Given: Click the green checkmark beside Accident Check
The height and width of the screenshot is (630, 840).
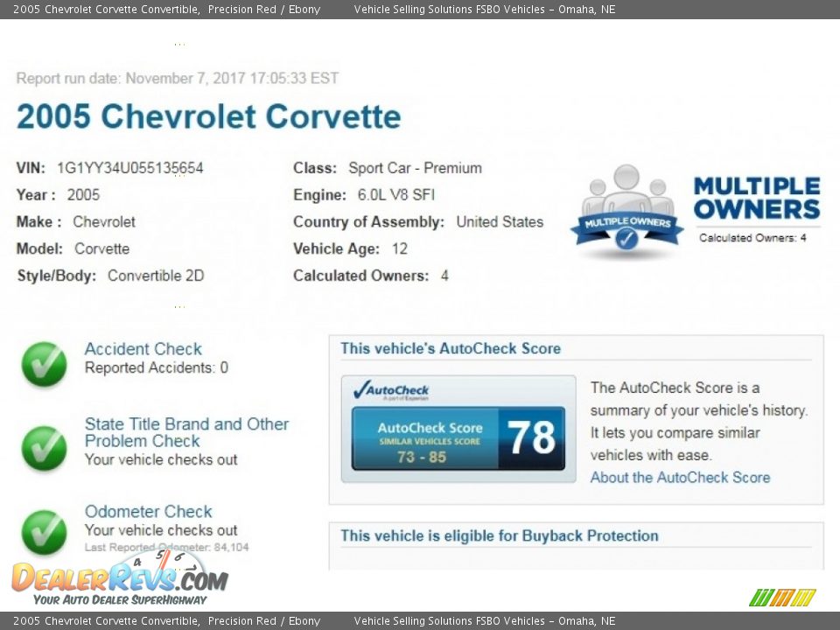Looking at the screenshot, I should click(x=44, y=363).
